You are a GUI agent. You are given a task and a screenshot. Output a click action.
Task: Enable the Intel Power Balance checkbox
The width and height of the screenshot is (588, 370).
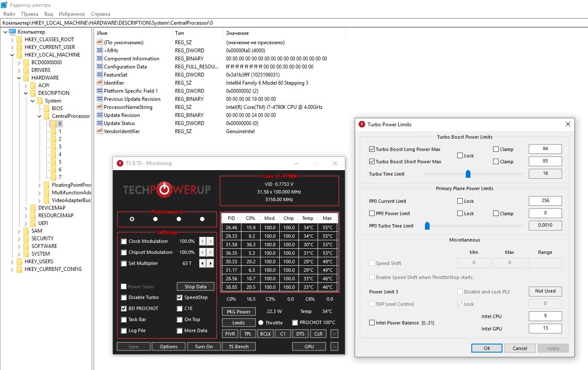point(372,323)
